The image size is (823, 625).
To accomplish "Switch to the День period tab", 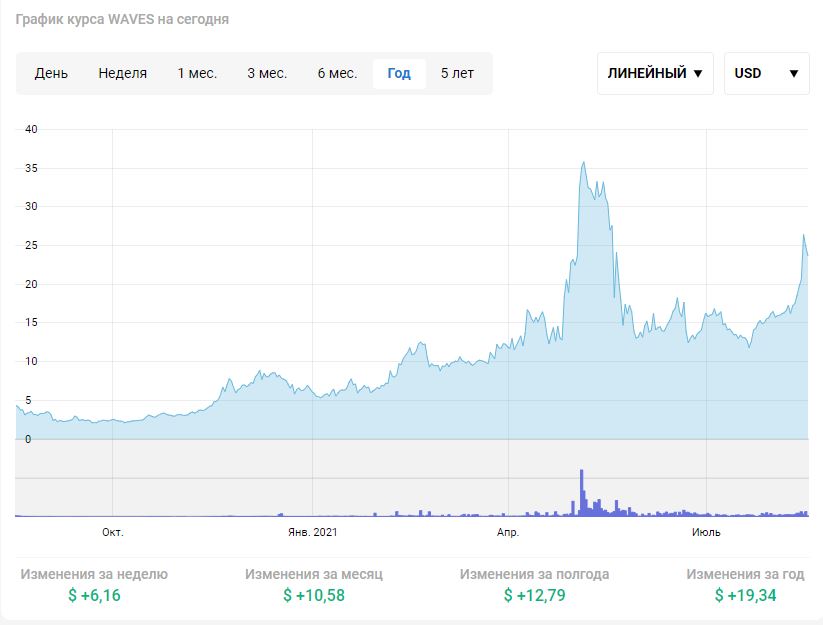I will [x=51, y=73].
